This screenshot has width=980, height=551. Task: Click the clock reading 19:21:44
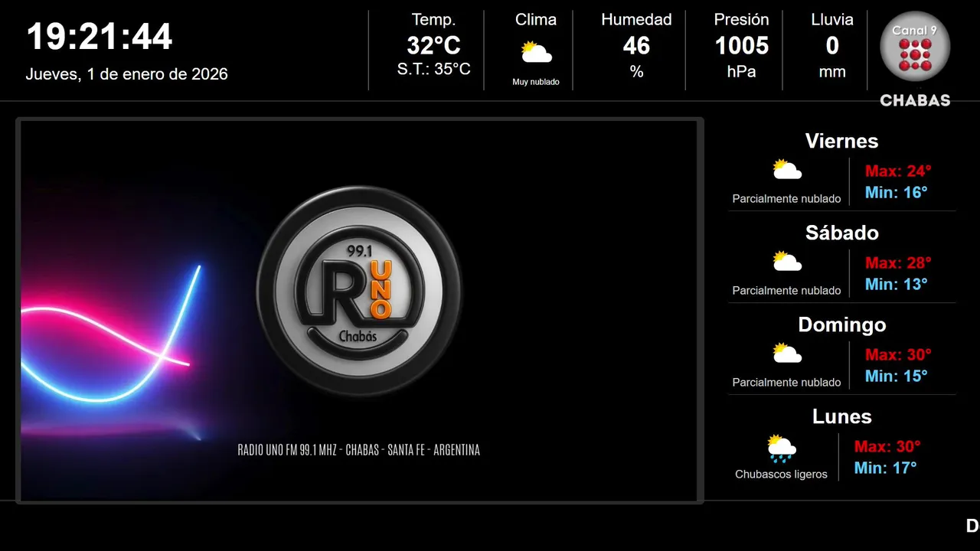point(100,37)
